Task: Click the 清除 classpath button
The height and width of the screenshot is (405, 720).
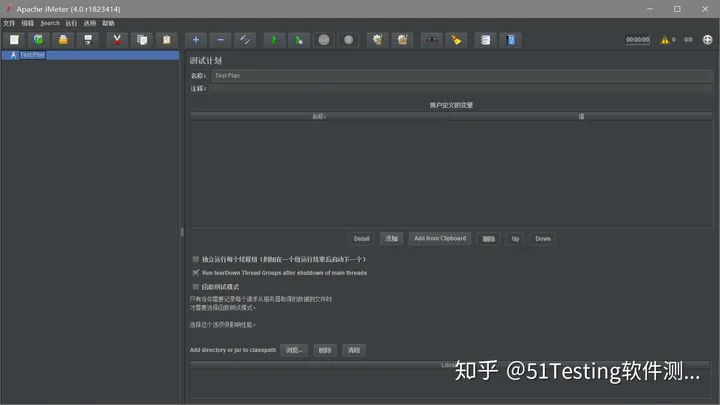Action: point(354,350)
